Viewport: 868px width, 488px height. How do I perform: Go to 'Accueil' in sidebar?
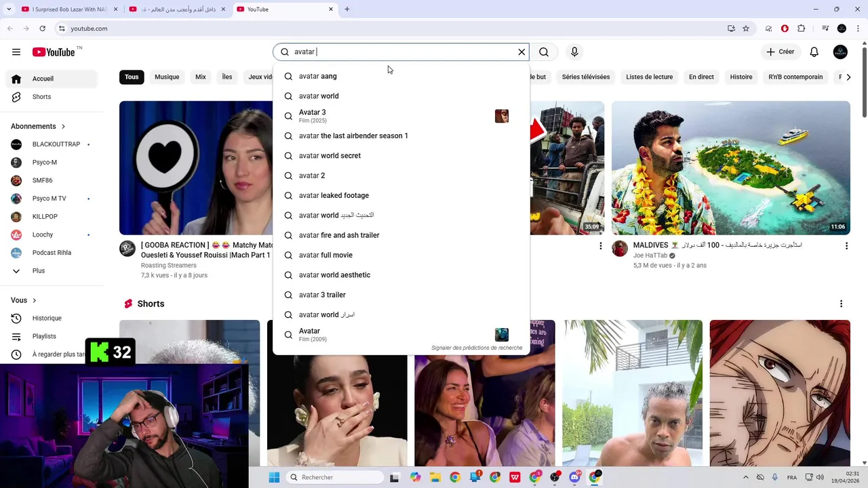[52, 79]
